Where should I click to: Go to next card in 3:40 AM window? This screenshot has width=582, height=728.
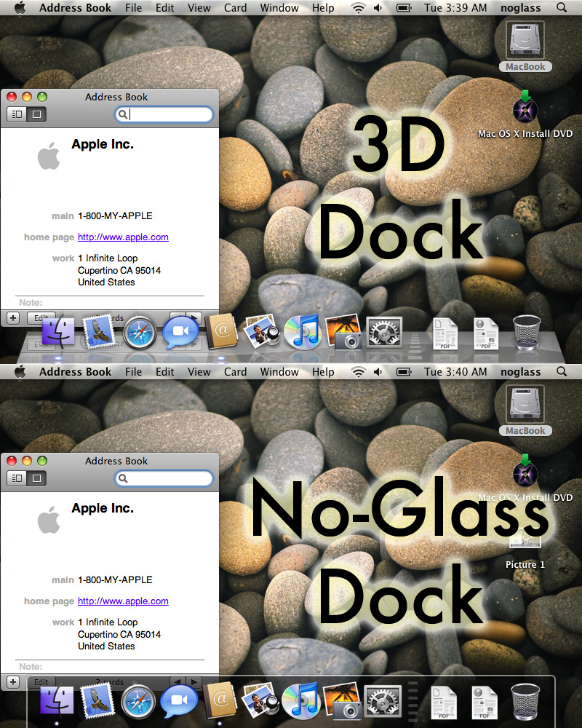click(x=194, y=681)
